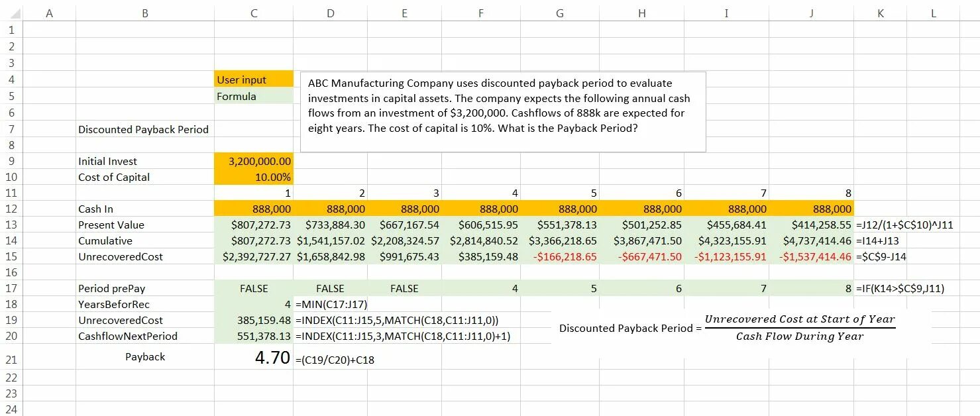The image size is (980, 416).
Task: Select cumulative $1,541,157.02
Action: (331, 240)
